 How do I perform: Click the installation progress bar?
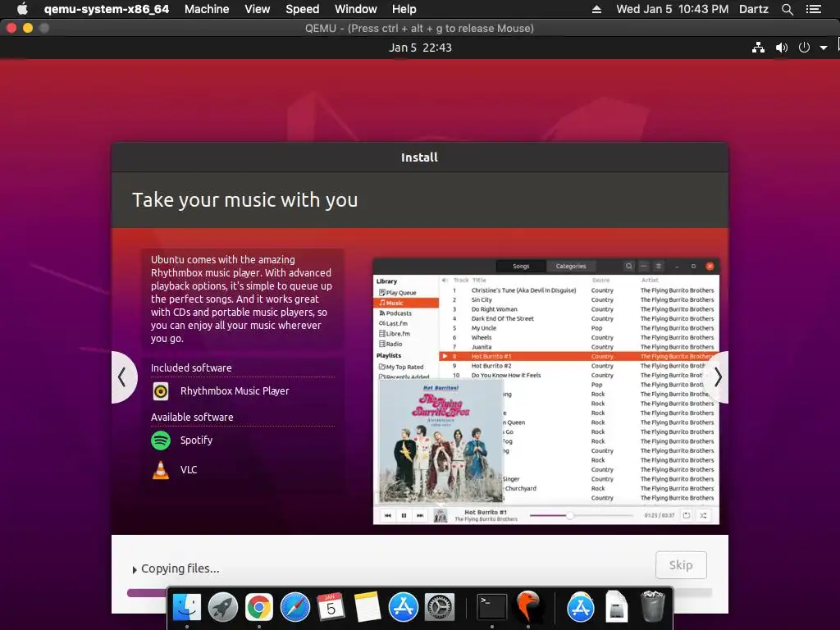419,592
